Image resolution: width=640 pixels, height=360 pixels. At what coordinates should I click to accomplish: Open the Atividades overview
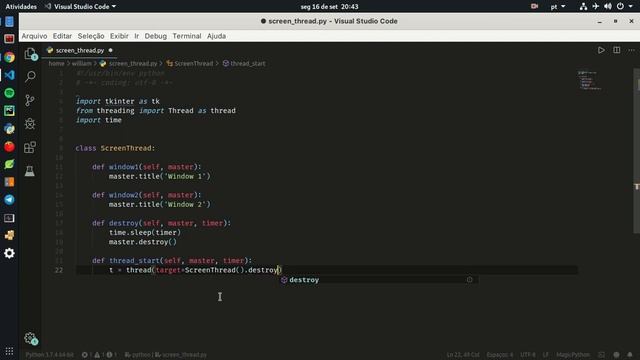coord(21,7)
